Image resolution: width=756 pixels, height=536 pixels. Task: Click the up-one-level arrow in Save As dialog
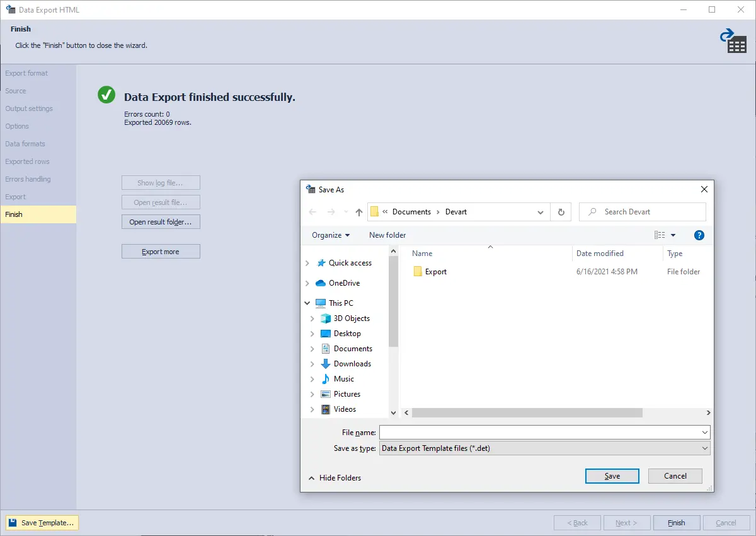pyautogui.click(x=358, y=212)
